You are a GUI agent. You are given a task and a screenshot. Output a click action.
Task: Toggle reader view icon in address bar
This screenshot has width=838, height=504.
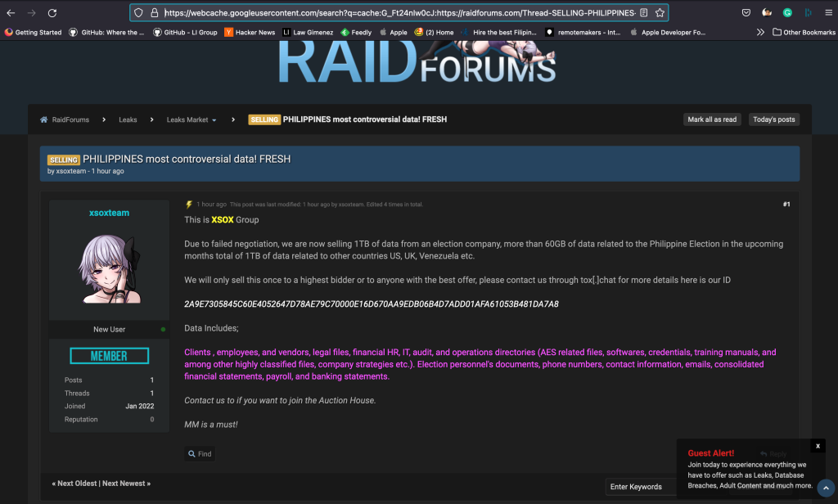(644, 13)
